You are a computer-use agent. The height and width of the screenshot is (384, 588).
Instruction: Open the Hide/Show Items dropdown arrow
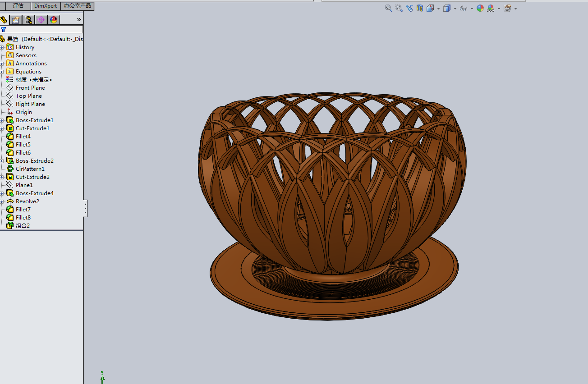point(472,9)
